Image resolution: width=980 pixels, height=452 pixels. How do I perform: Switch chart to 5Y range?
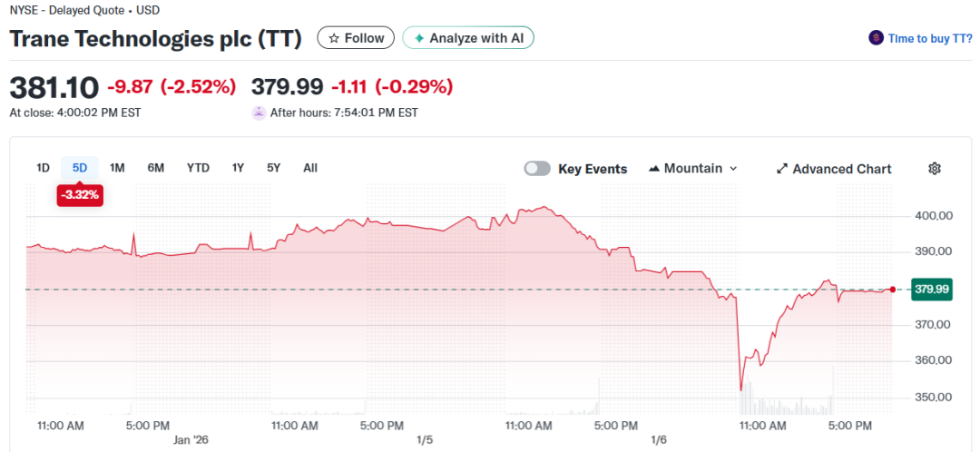(273, 168)
